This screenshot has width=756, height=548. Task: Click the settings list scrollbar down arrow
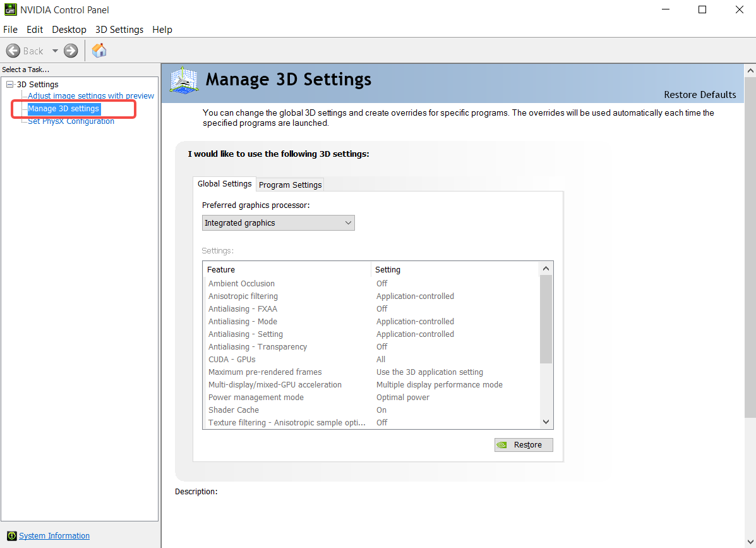pyautogui.click(x=546, y=421)
